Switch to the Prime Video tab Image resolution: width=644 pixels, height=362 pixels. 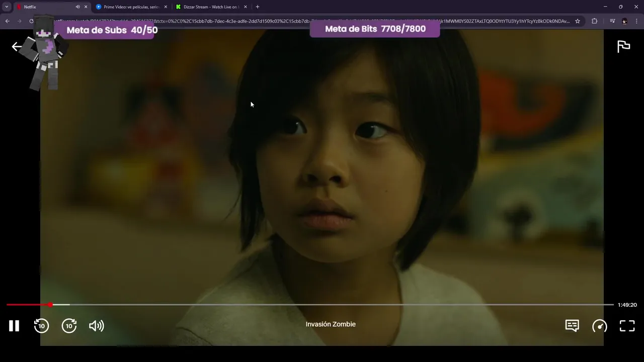[131, 7]
